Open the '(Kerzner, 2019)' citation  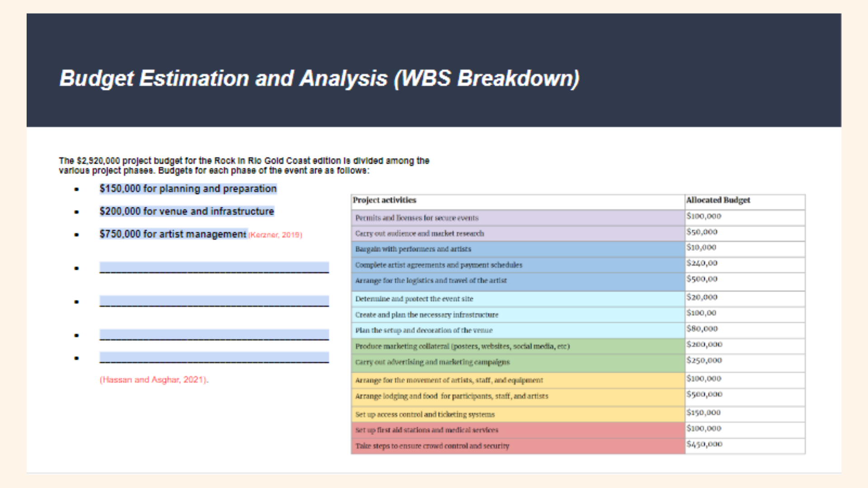(x=275, y=235)
